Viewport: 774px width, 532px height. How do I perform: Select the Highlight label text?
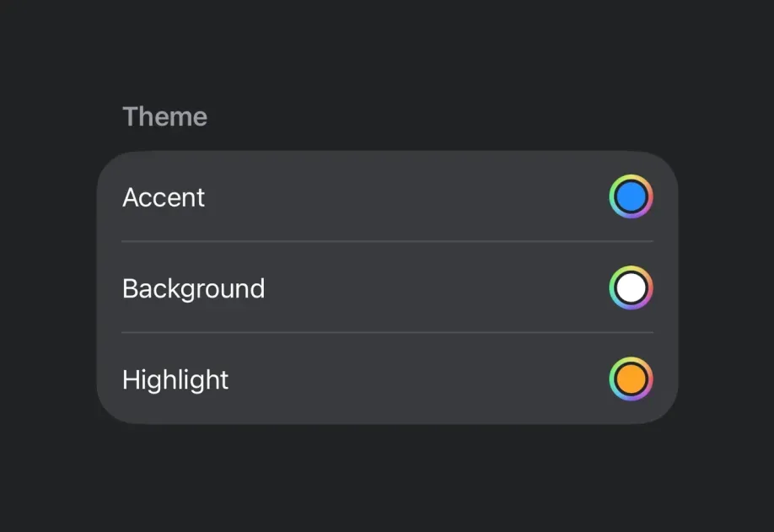(x=175, y=380)
